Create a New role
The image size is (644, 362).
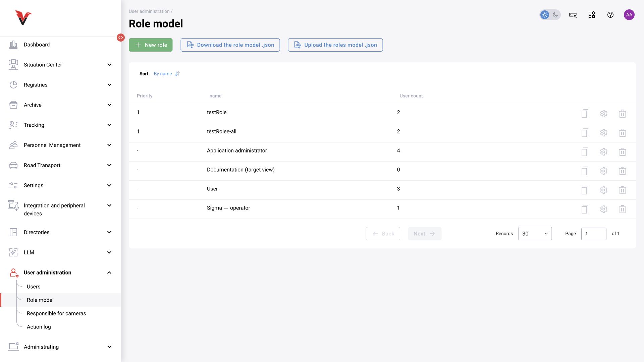click(151, 45)
